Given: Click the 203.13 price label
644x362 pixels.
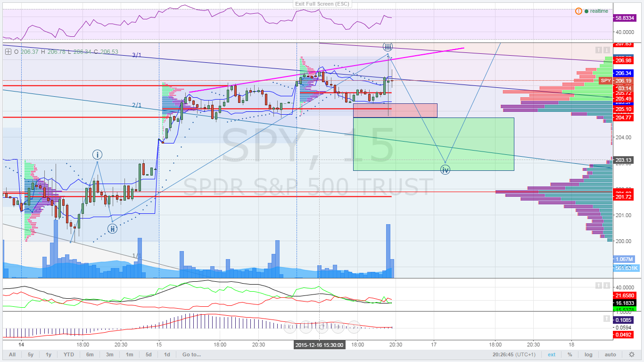Looking at the screenshot, I should pos(623,160).
